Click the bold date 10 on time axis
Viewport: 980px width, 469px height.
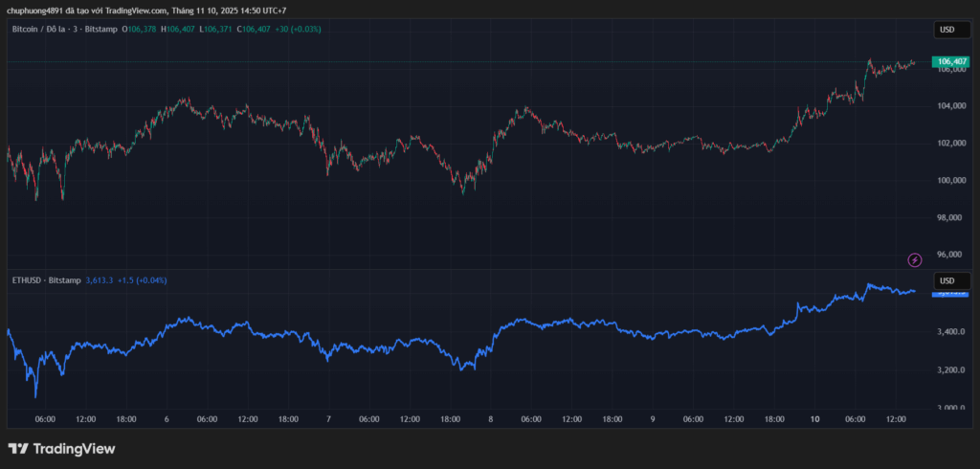[x=814, y=419]
